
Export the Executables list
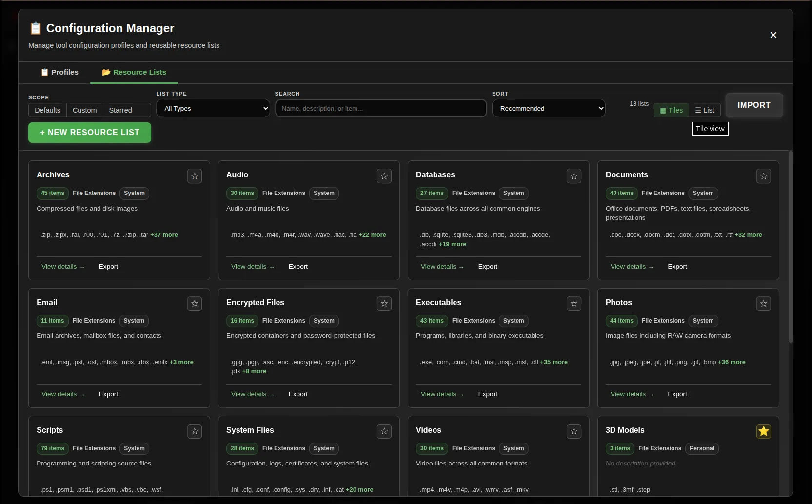coord(488,394)
